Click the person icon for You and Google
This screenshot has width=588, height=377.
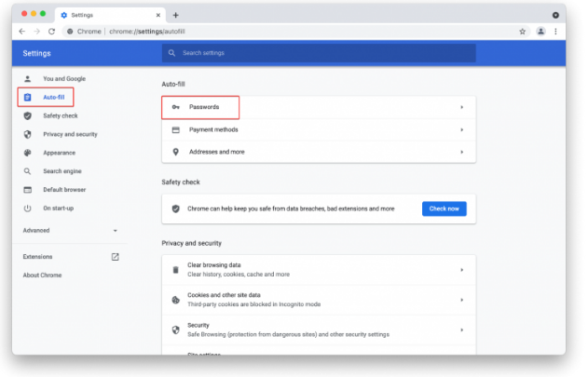coord(27,79)
